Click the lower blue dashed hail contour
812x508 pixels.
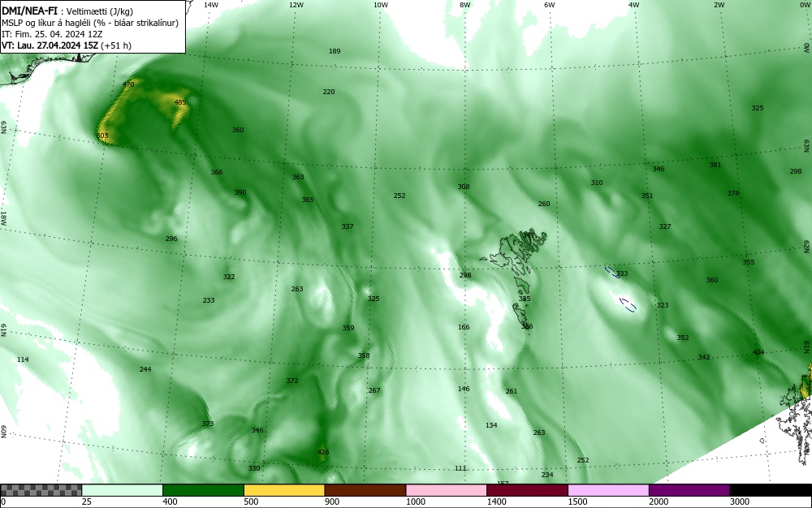tap(628, 304)
